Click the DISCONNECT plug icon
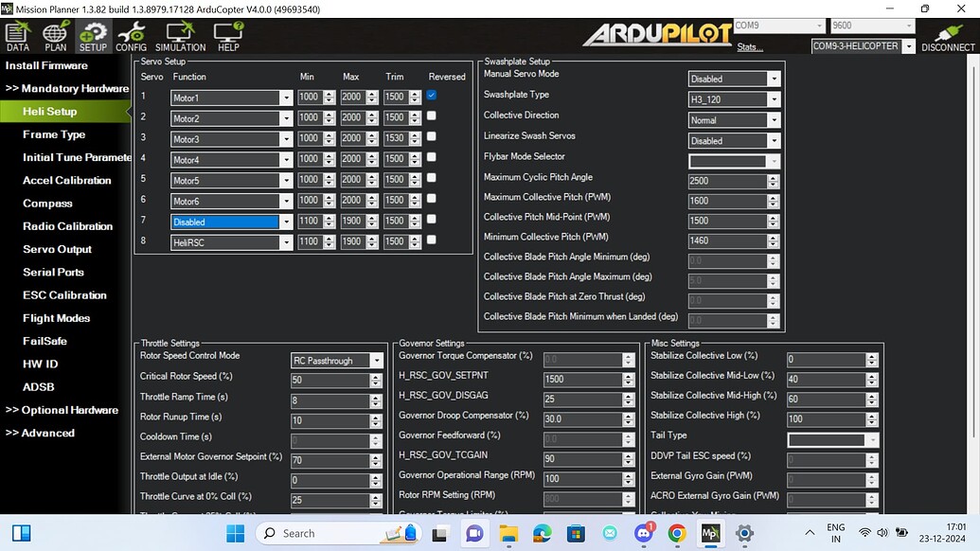The image size is (980, 551). (x=948, y=37)
